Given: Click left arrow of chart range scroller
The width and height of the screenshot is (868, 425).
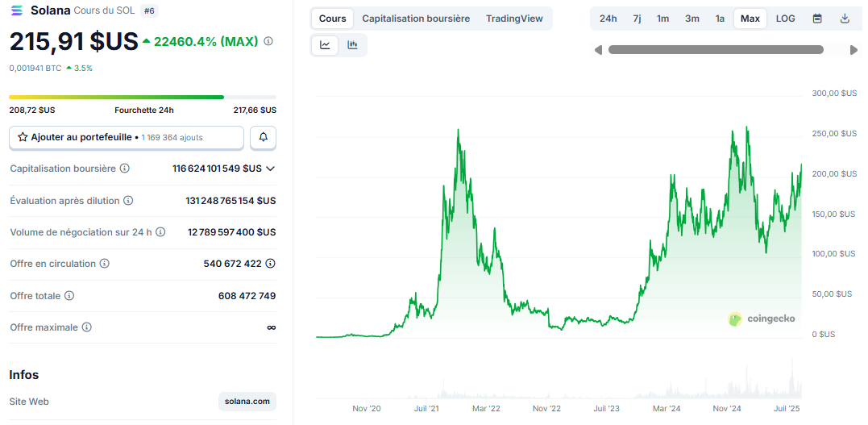Looking at the screenshot, I should click(598, 51).
